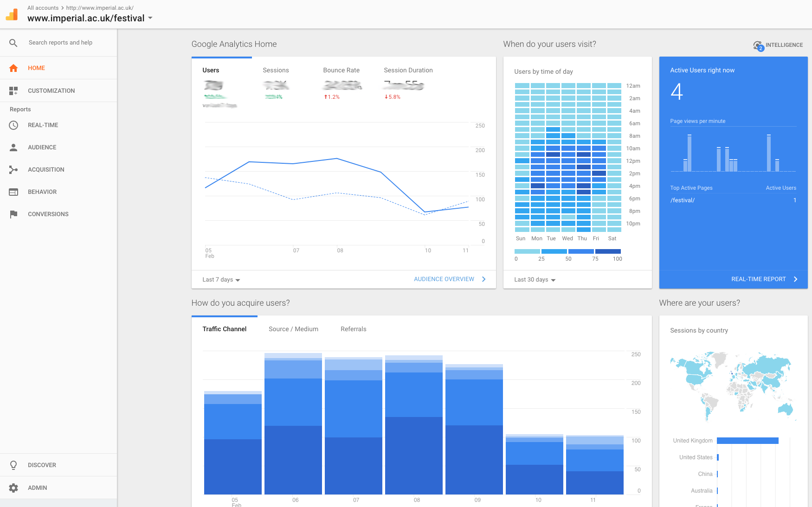Click the search magnifier icon
Image resolution: width=812 pixels, height=507 pixels.
point(13,43)
